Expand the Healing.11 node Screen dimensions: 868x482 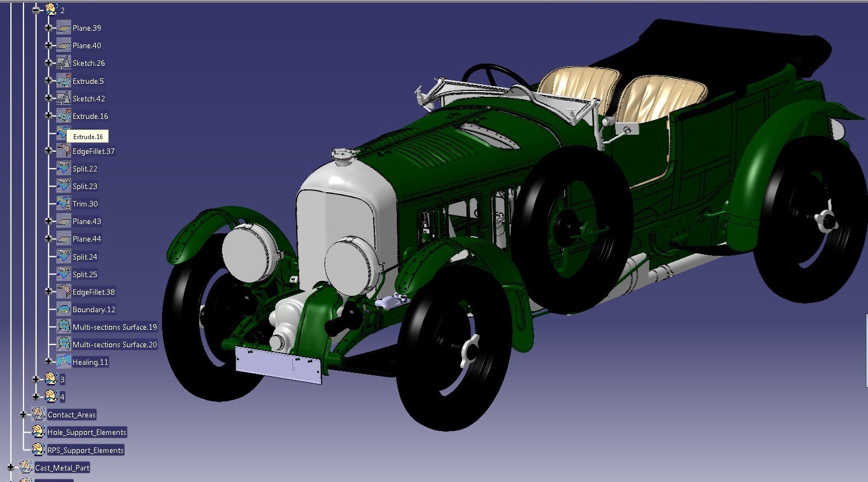[48, 361]
